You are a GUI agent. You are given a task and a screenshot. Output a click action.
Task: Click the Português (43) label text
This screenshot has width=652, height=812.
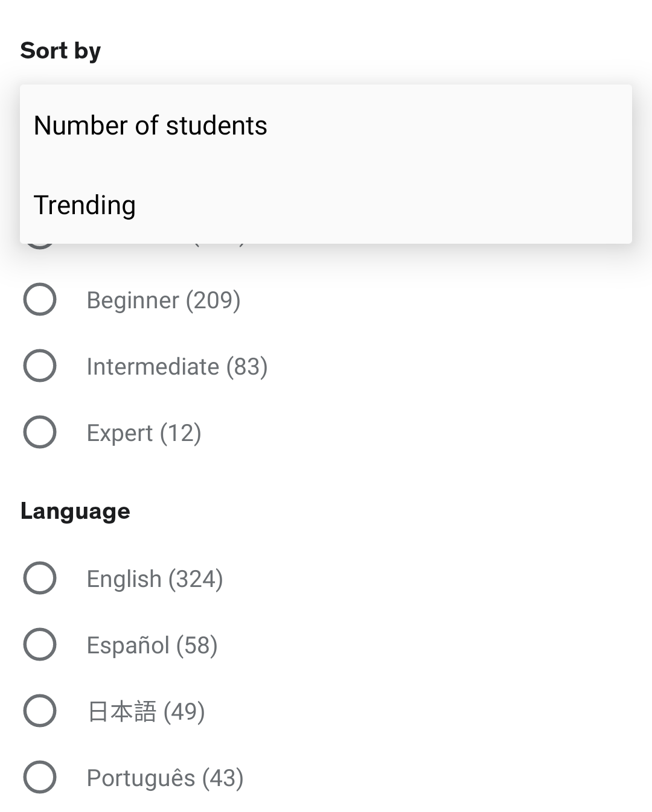coord(165,778)
